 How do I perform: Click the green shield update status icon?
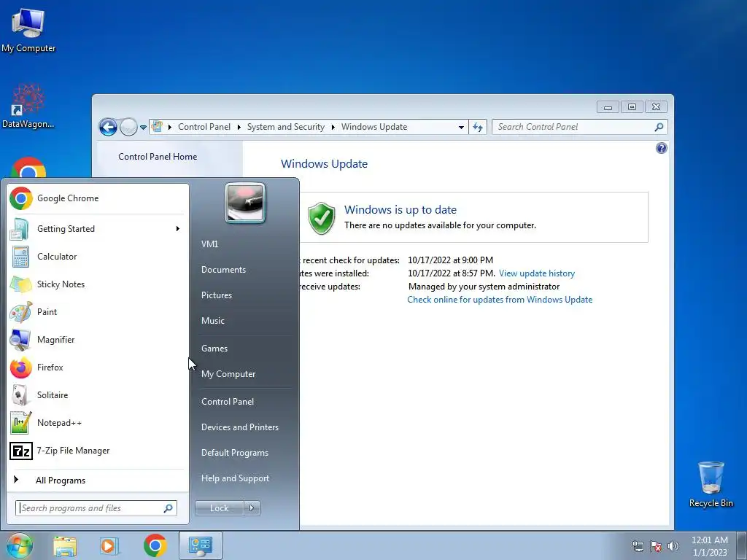pyautogui.click(x=321, y=217)
